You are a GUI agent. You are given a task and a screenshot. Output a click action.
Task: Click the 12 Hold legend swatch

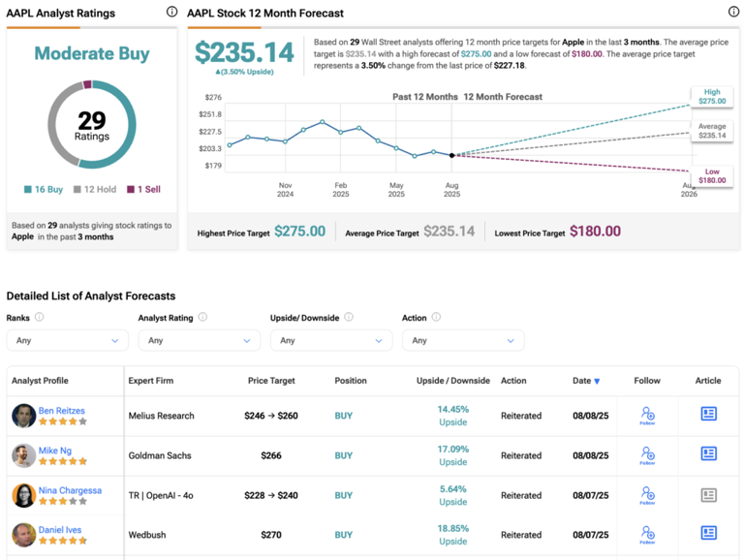[77, 189]
